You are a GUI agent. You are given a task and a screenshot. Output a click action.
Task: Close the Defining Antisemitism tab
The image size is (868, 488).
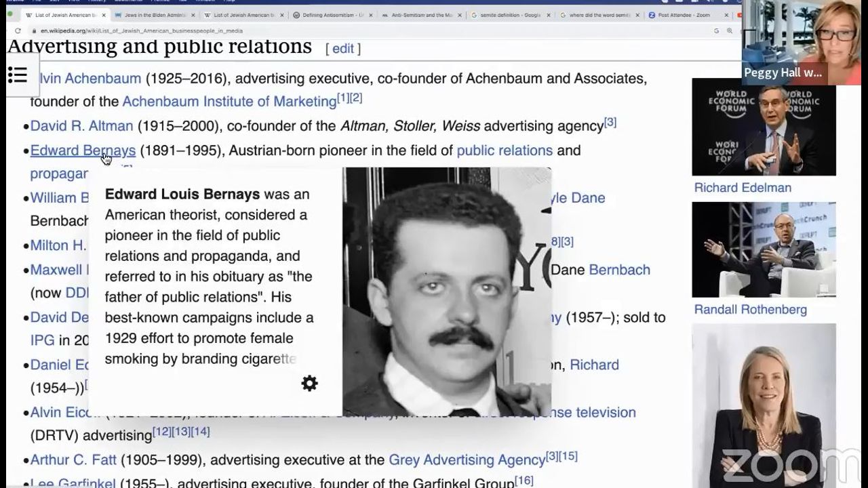point(371,15)
